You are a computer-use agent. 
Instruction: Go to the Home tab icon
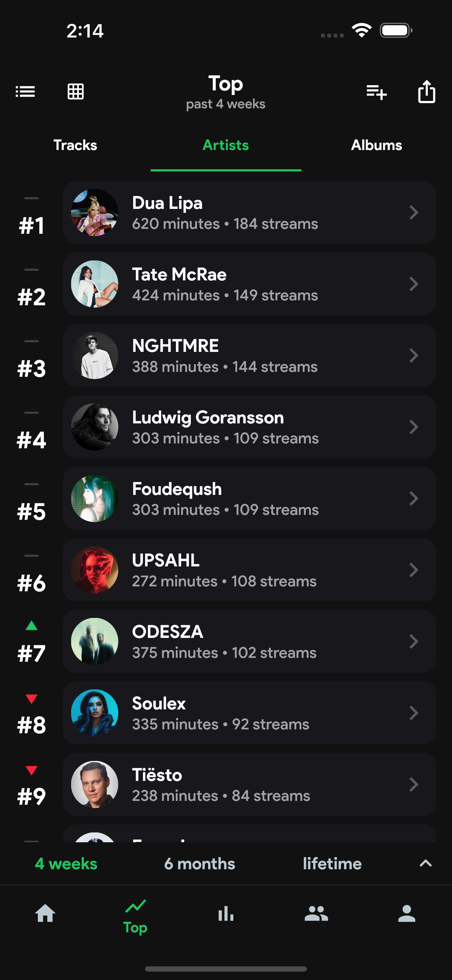coord(45,913)
